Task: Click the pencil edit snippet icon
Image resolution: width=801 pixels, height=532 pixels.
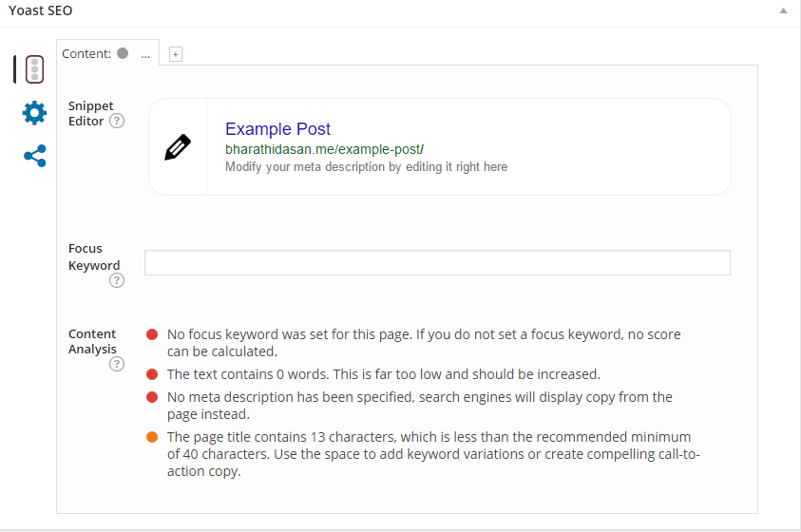Action: pyautogui.click(x=178, y=147)
